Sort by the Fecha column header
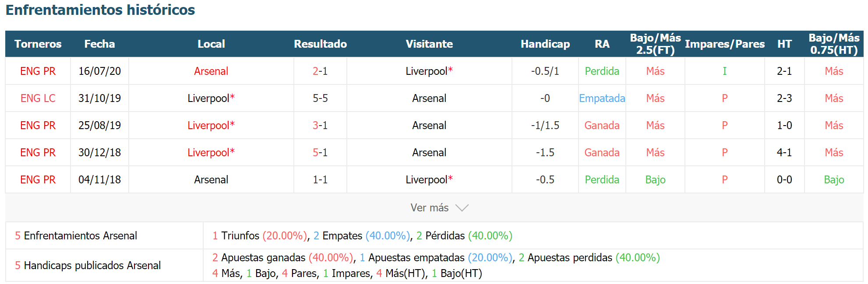The height and width of the screenshot is (284, 868). click(x=99, y=44)
